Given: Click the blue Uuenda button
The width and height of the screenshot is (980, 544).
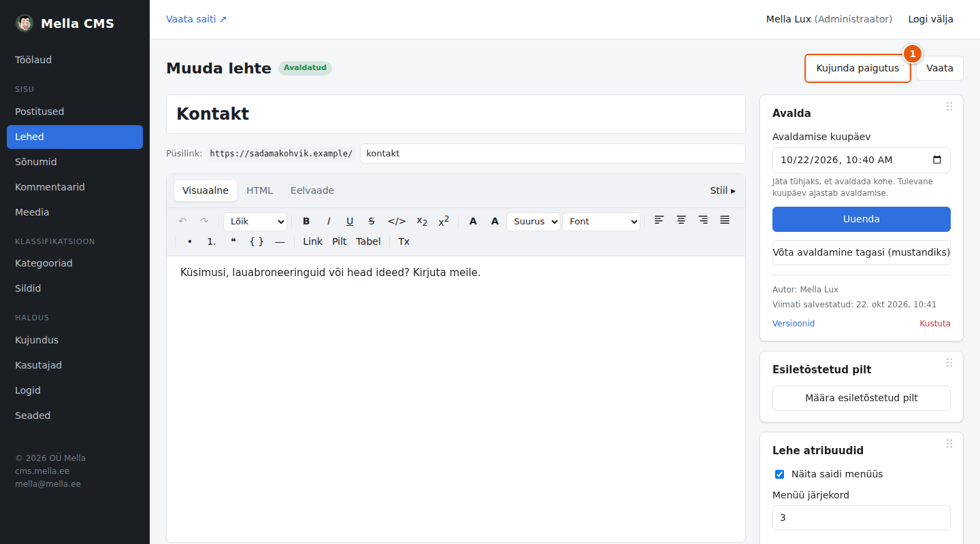Looking at the screenshot, I should pyautogui.click(x=862, y=219).
